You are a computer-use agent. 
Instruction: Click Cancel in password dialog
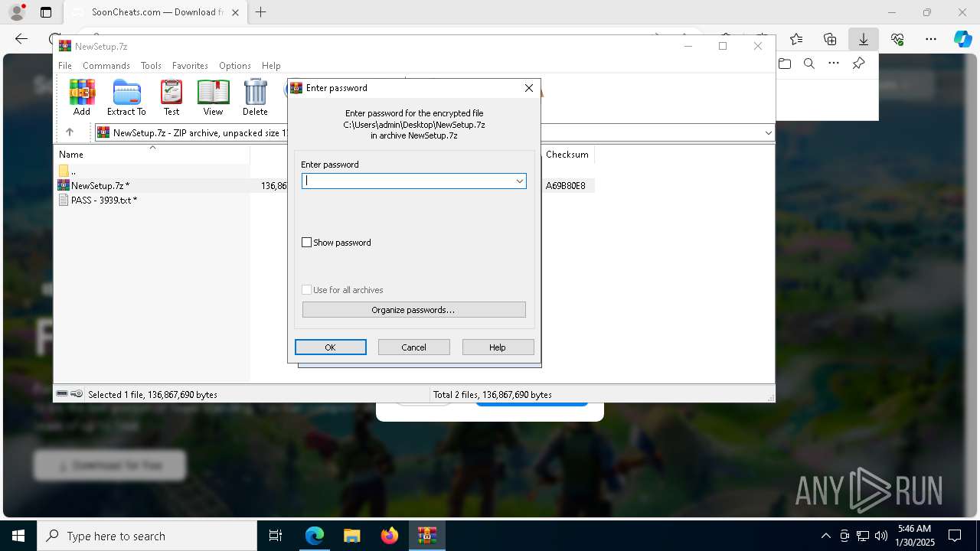click(414, 347)
